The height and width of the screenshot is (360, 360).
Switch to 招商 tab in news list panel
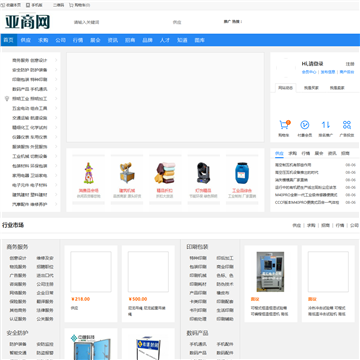click(345, 153)
